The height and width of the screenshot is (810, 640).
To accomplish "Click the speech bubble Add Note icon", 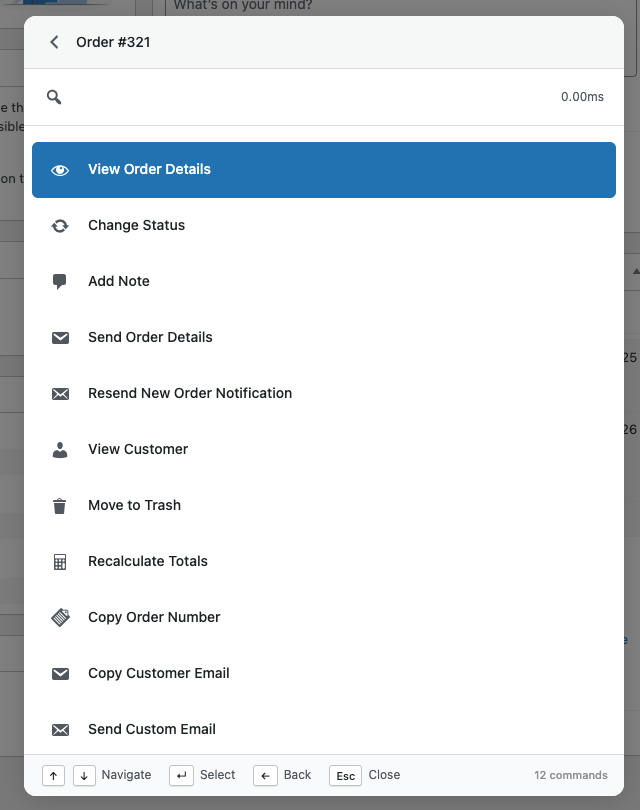I will point(60,282).
